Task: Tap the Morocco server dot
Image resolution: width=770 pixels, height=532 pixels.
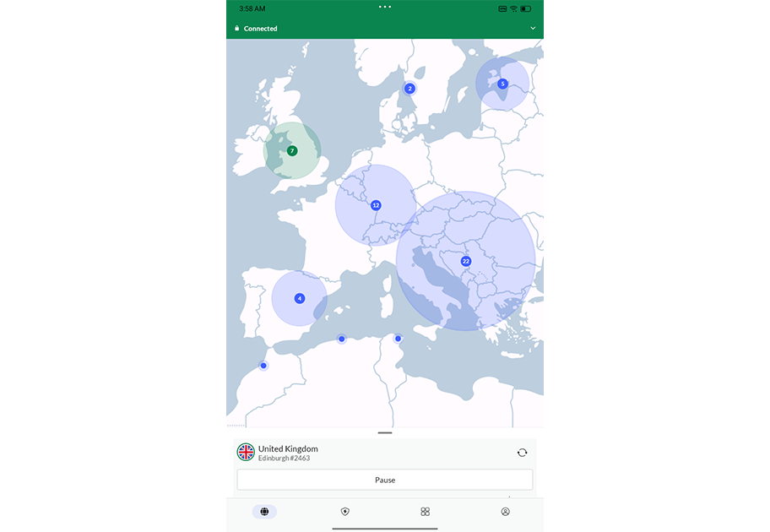Action: pos(263,366)
